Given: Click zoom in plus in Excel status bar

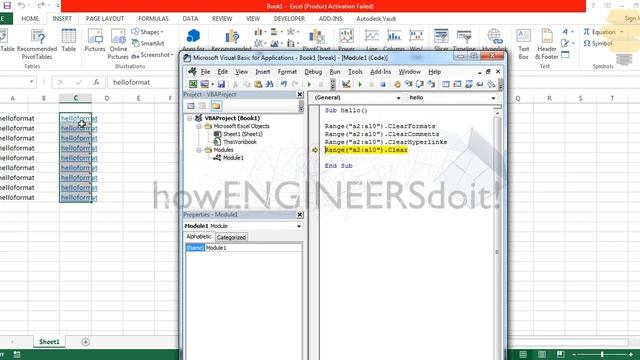Looking at the screenshot, I should pyautogui.click(x=631, y=354).
